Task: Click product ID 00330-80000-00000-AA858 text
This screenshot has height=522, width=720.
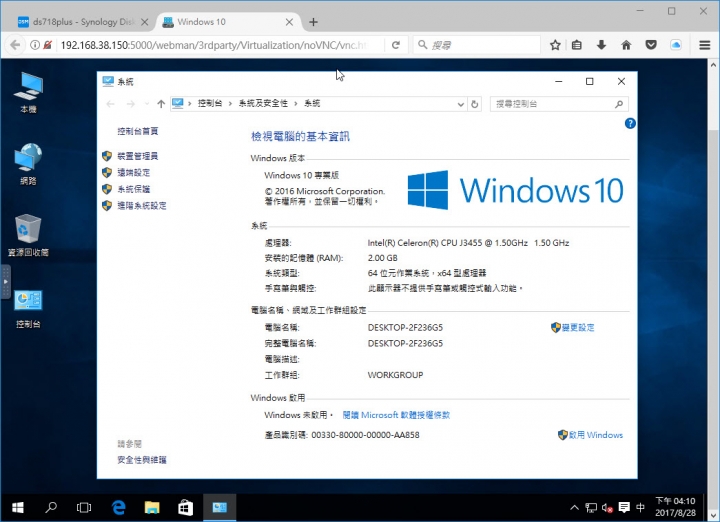Action: [366, 435]
